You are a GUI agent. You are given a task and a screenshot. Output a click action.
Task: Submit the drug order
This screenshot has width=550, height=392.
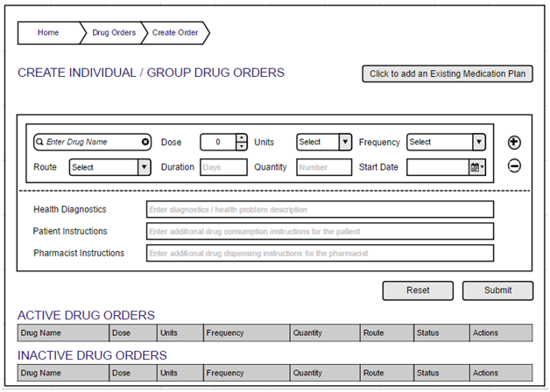tap(497, 290)
